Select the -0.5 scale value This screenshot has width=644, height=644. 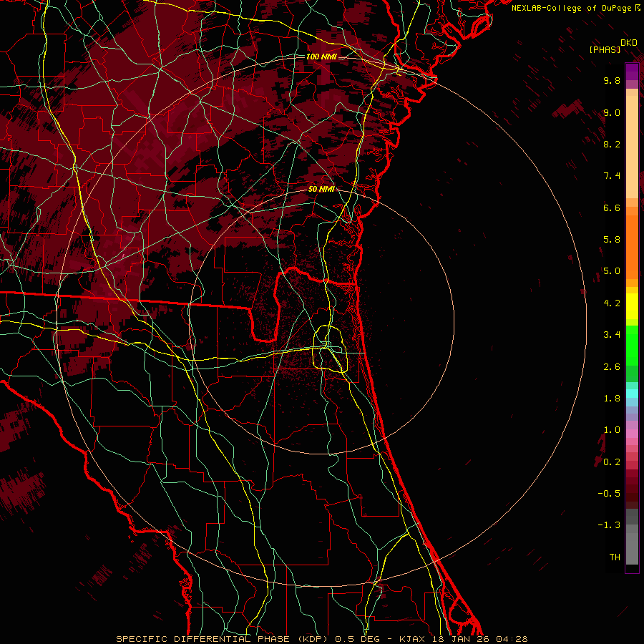[609, 494]
